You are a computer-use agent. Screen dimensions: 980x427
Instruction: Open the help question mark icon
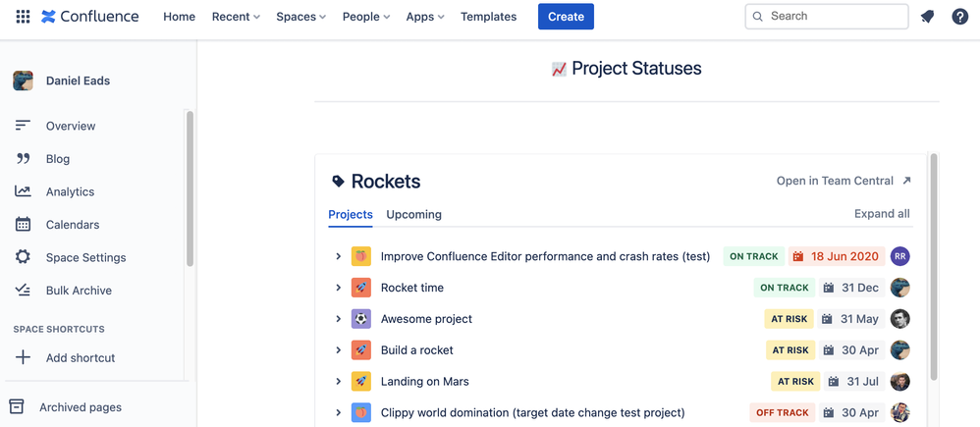click(x=960, y=17)
